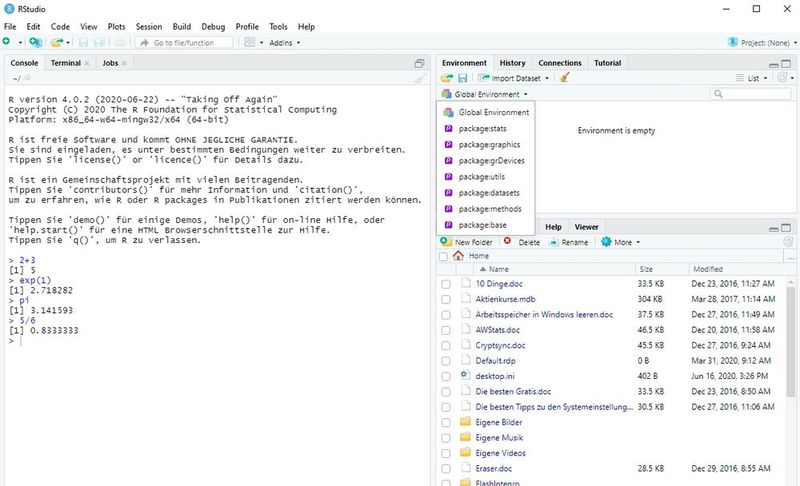Click the workspace panes grid icon
Screen dimensions: 800x486
(249, 42)
